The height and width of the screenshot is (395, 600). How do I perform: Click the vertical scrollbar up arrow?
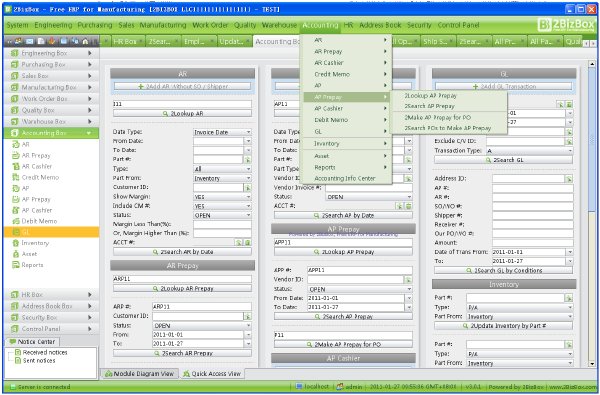[592, 64]
